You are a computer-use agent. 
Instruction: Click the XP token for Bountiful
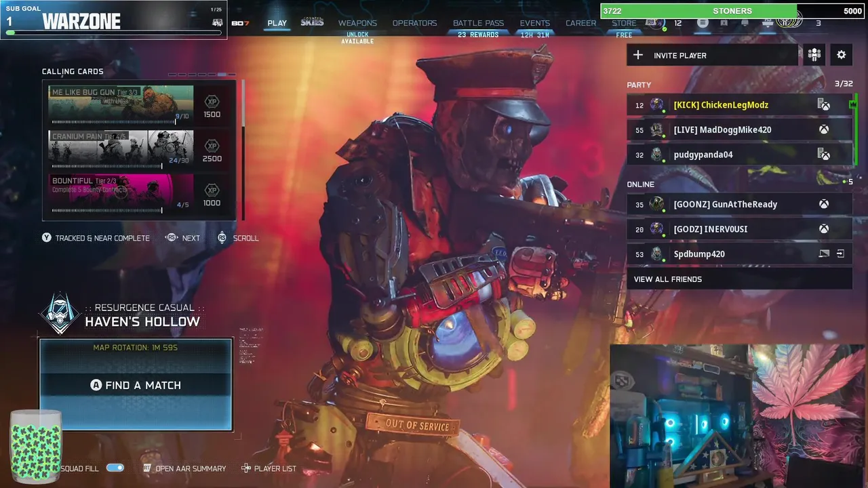pos(212,190)
